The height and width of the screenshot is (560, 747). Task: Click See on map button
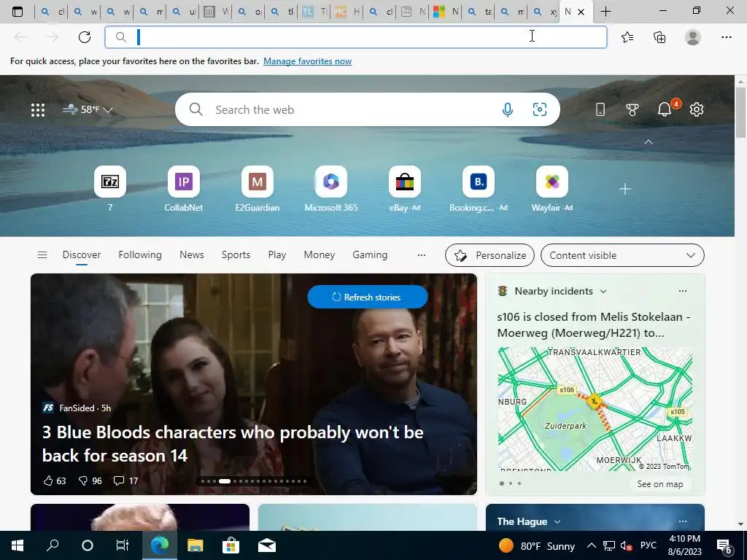click(x=659, y=484)
